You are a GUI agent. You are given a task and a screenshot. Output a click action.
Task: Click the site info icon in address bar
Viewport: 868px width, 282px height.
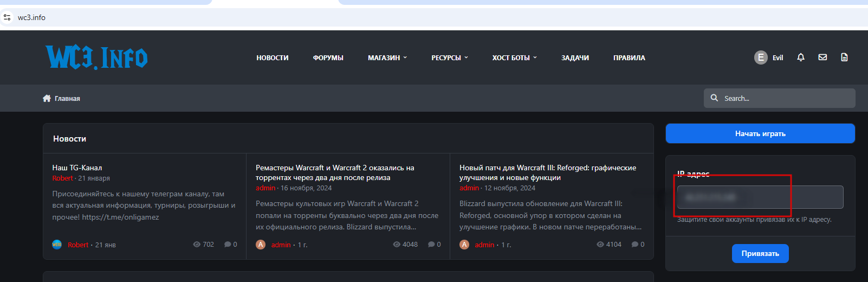tap(7, 17)
